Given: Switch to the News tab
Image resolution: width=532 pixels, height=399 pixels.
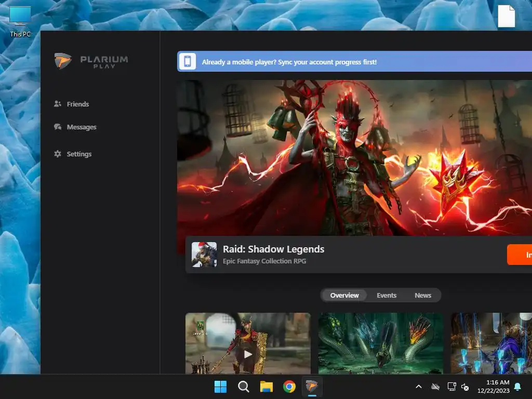Looking at the screenshot, I should click(x=423, y=295).
